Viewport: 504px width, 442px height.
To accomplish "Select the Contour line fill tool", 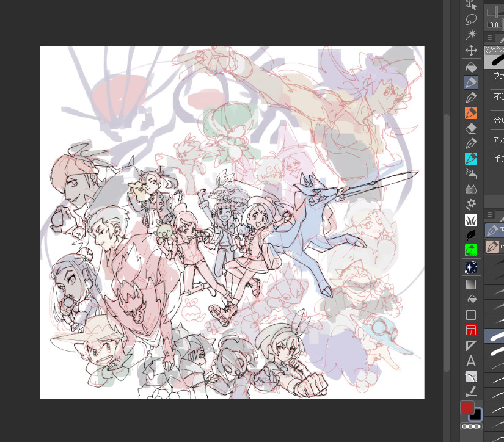I will tap(471, 300).
